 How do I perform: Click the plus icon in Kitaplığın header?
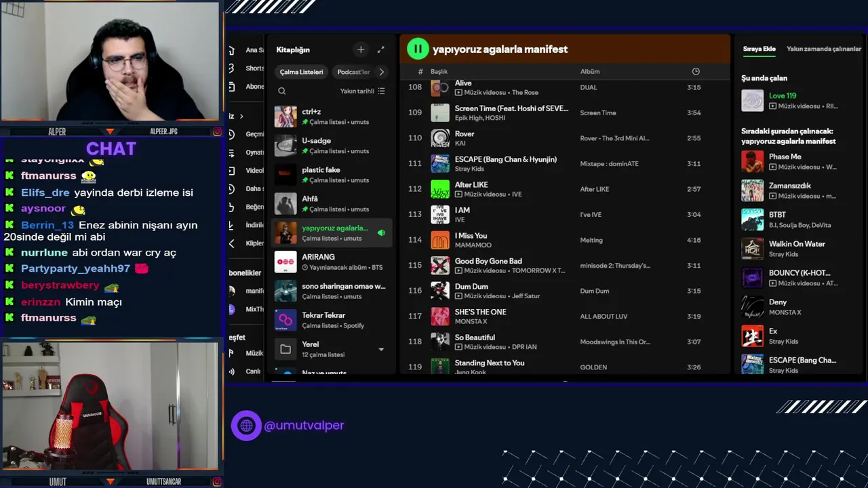[x=361, y=49]
